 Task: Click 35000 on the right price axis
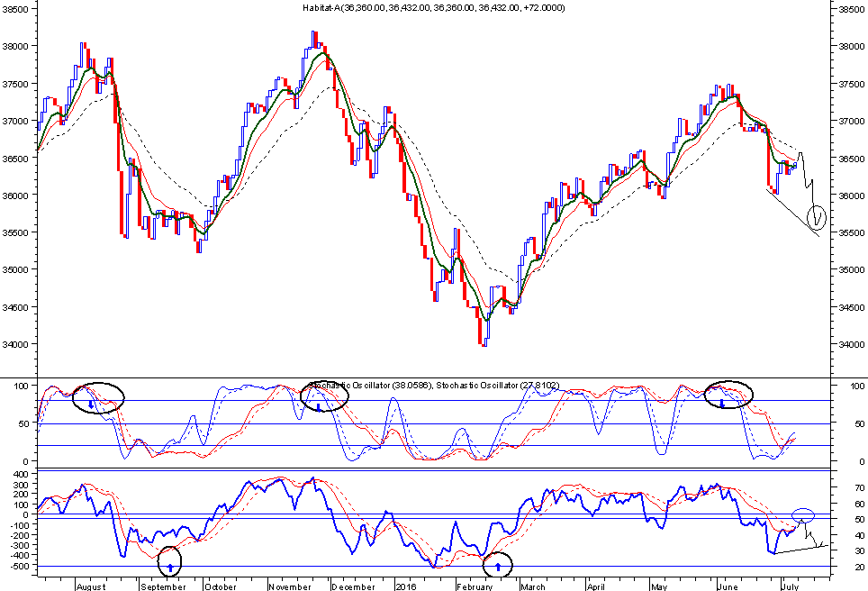pyautogui.click(x=852, y=269)
